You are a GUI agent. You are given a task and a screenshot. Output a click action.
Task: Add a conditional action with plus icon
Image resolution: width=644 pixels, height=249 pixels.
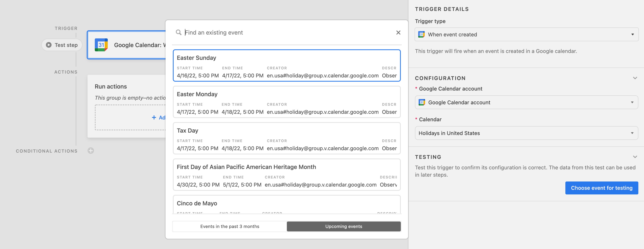(x=91, y=151)
